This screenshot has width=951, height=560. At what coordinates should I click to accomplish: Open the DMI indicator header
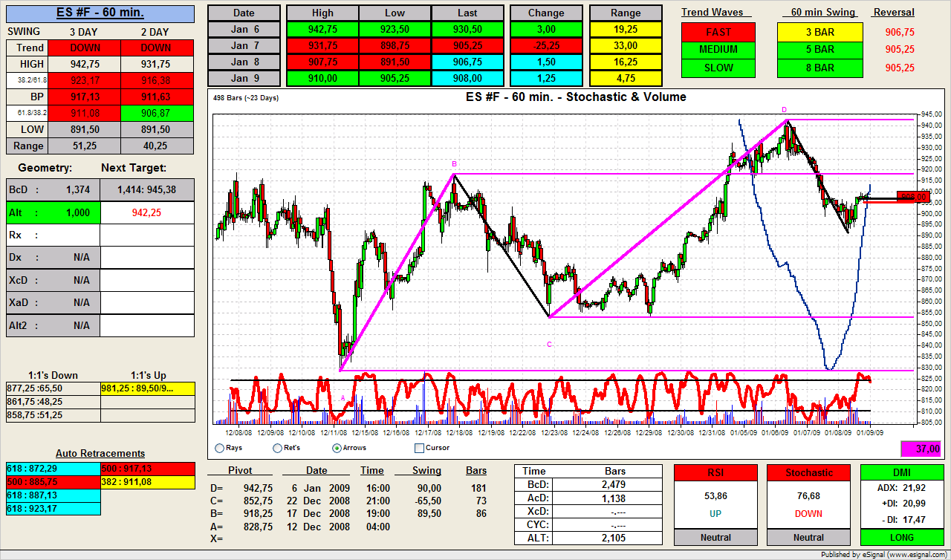pos(902,472)
